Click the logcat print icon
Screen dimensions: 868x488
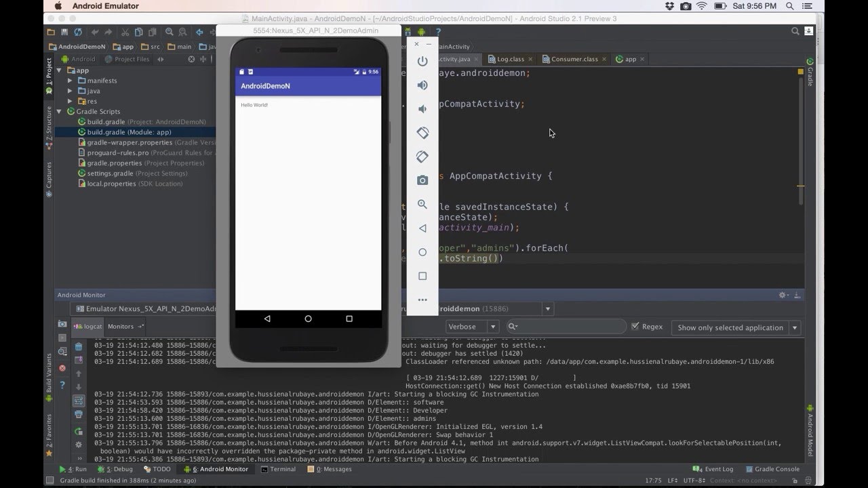coord(79,414)
